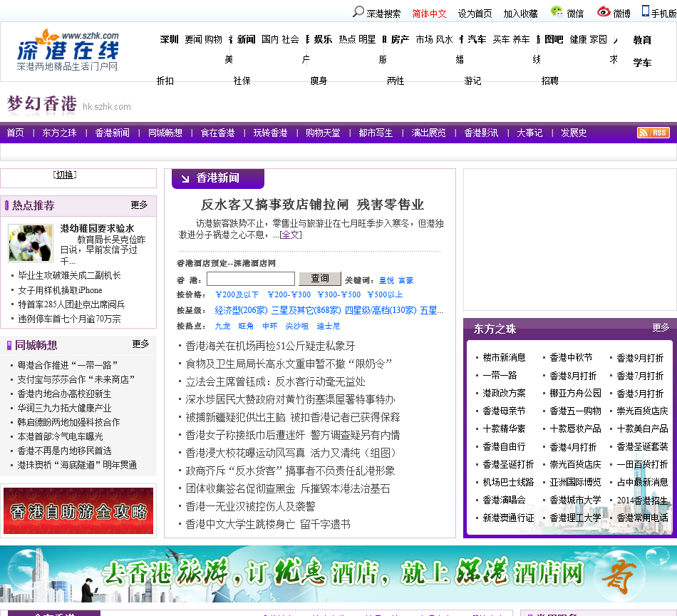
Task: Open the orange RSS feed icon
Action: (653, 133)
